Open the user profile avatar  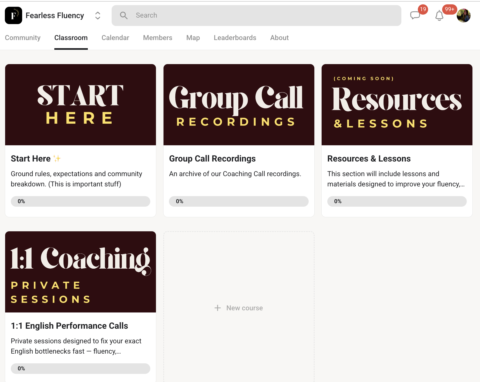coord(464,15)
